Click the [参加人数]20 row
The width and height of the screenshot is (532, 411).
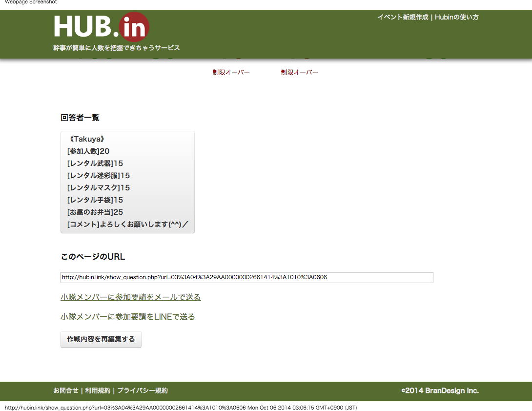coord(88,151)
